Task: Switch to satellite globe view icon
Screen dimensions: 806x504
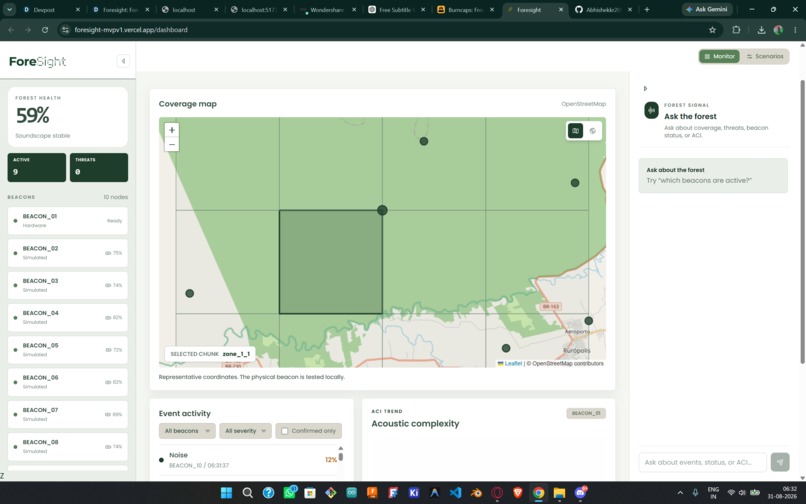Action: pos(593,131)
